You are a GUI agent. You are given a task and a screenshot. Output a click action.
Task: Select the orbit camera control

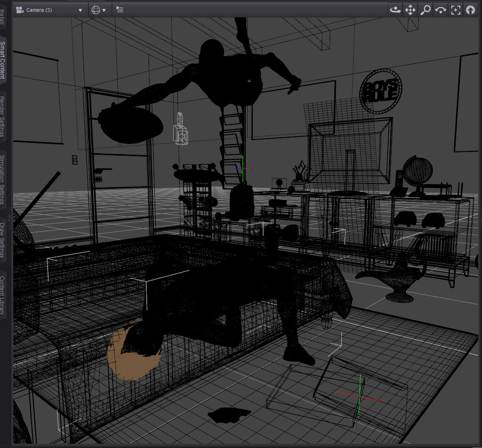(395, 10)
